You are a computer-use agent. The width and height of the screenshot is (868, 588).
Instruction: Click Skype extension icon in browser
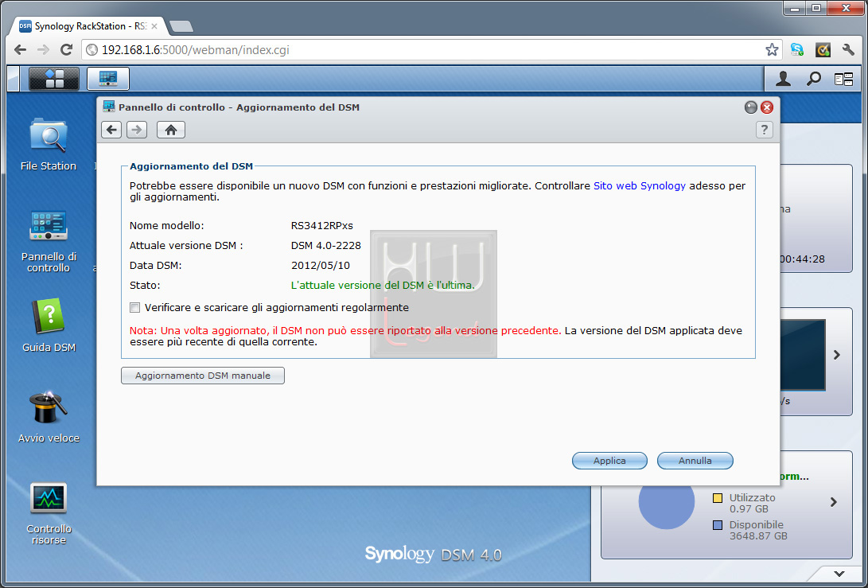796,50
